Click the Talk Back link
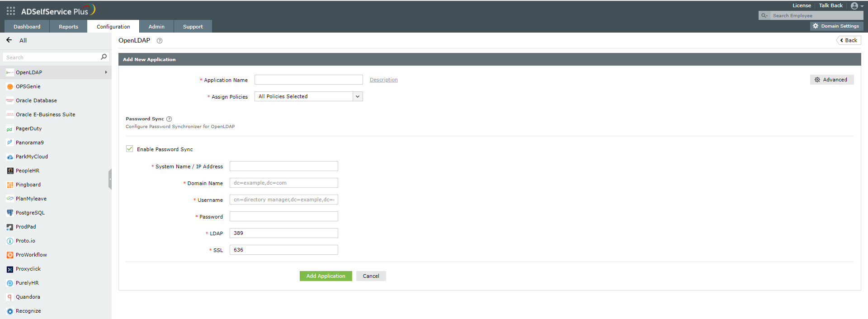 pyautogui.click(x=831, y=5)
